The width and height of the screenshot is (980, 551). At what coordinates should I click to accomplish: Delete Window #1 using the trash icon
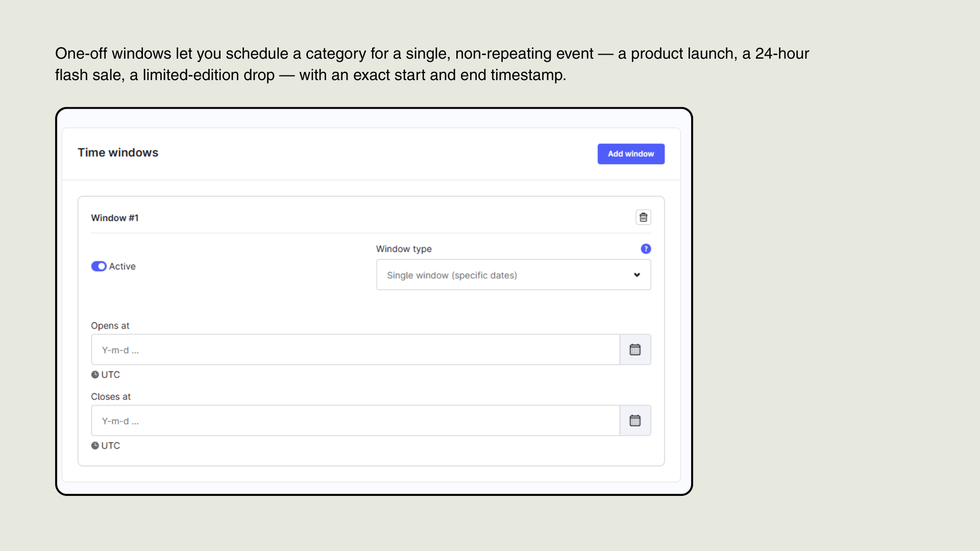643,217
